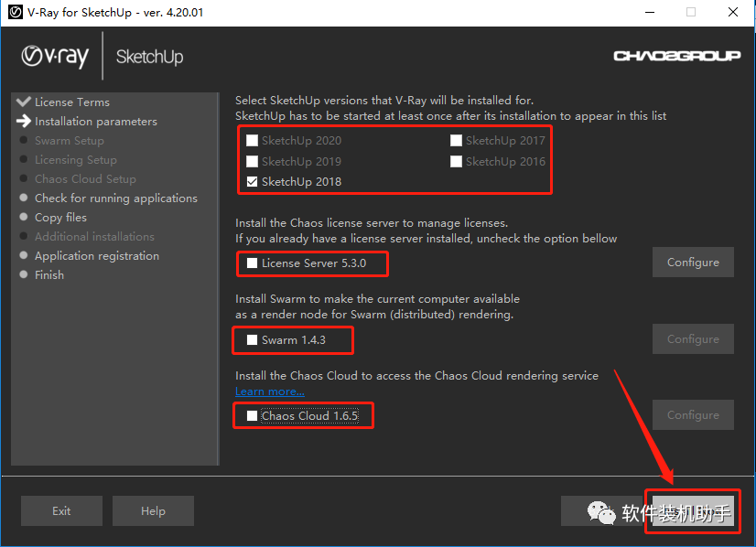Screen dimensions: 756x547
Task: Select Additional installations step in sidebar
Action: click(x=94, y=237)
